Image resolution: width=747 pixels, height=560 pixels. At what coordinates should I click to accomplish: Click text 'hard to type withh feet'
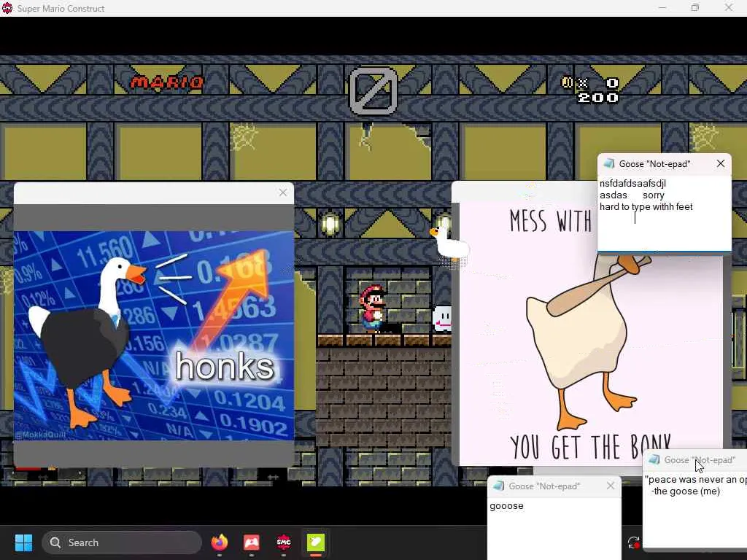pos(646,206)
